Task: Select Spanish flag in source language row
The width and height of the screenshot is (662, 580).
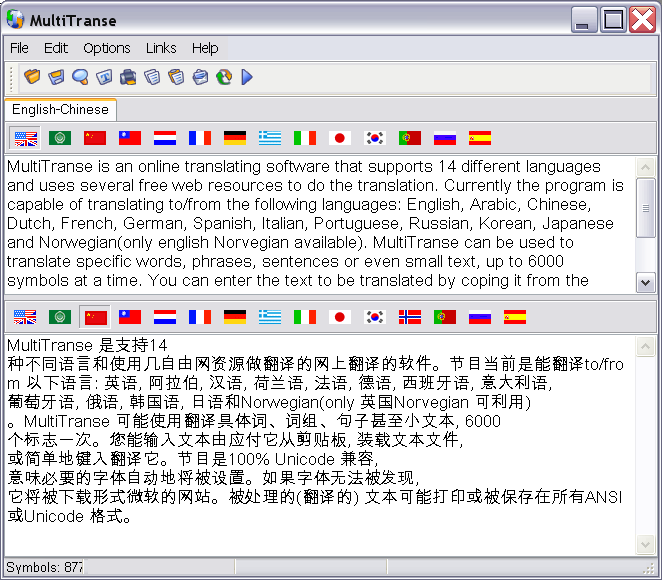Action: click(x=480, y=138)
